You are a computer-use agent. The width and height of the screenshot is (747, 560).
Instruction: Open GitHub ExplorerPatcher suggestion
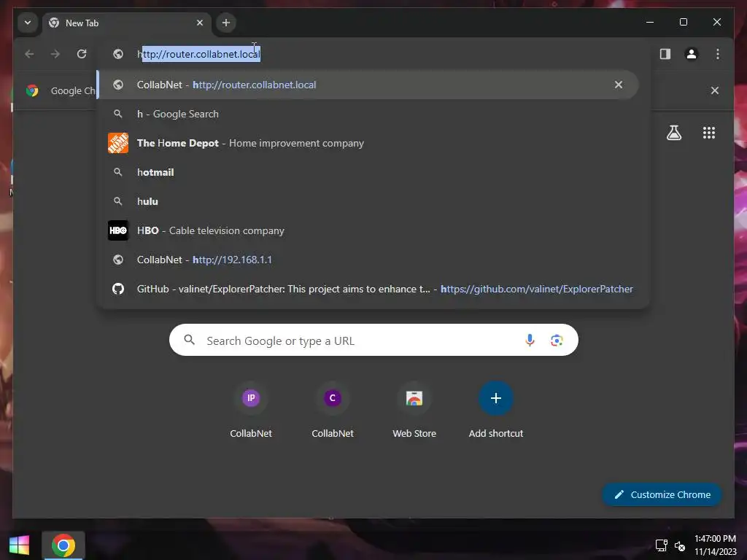pos(368,289)
